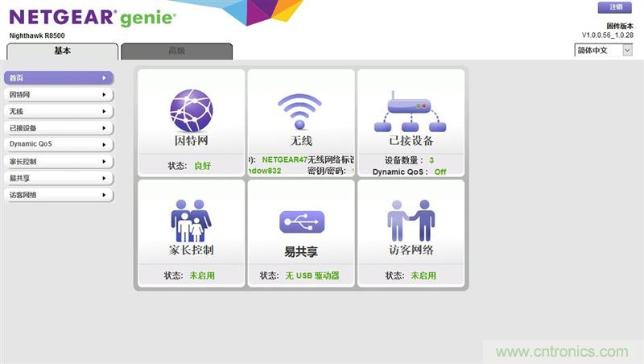
Task: Expand the Dynamic QoS sidebar arrow
Action: point(104,145)
